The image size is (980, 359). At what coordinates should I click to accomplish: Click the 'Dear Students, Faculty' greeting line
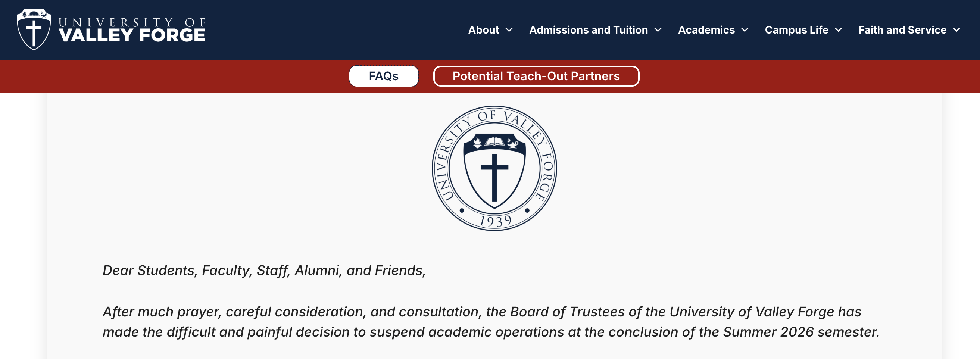(264, 271)
